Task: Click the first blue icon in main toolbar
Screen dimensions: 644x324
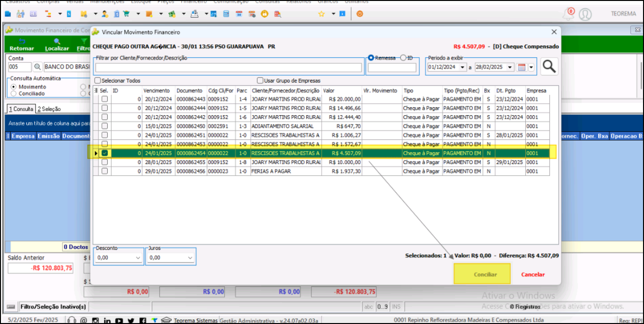Action: point(8,14)
